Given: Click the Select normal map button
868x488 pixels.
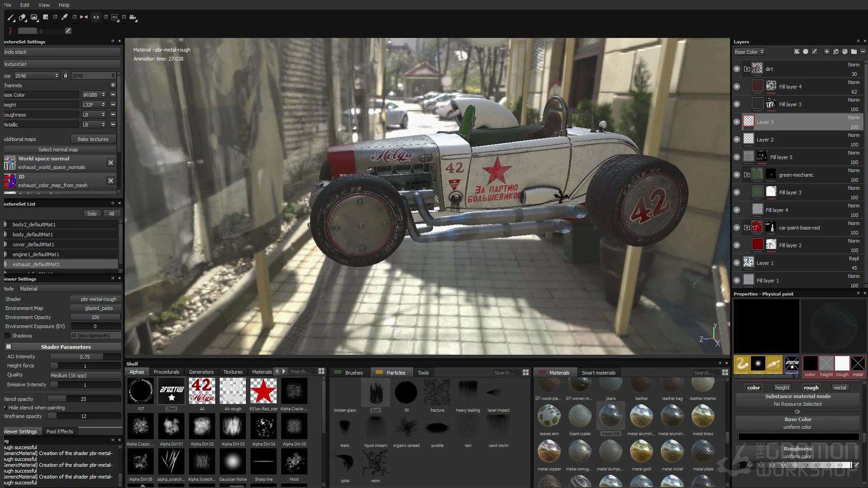Looking at the screenshot, I should pos(58,150).
